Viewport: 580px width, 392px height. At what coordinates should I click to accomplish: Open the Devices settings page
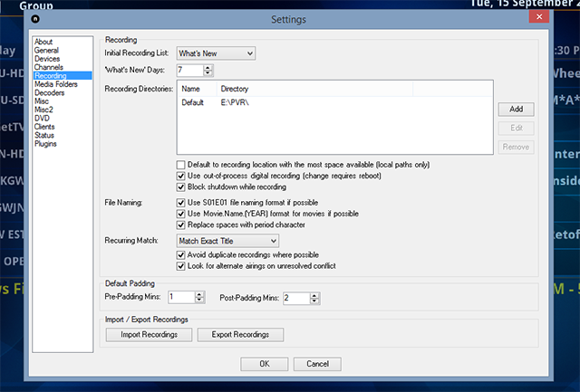(47, 59)
